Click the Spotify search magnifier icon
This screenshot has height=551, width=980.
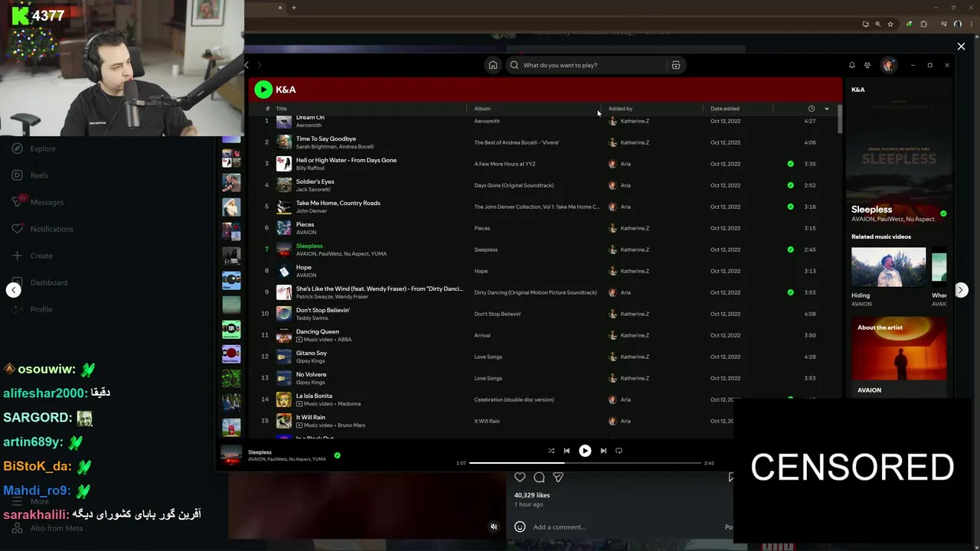(514, 65)
